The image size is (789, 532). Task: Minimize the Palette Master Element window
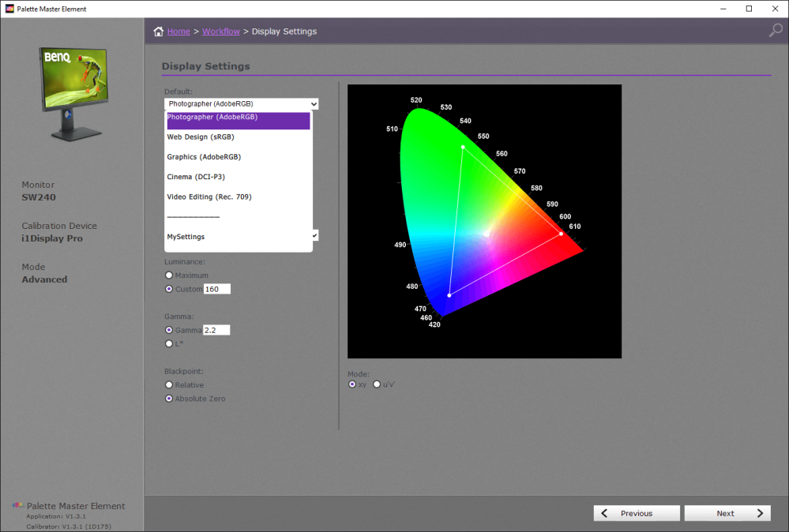click(x=723, y=9)
